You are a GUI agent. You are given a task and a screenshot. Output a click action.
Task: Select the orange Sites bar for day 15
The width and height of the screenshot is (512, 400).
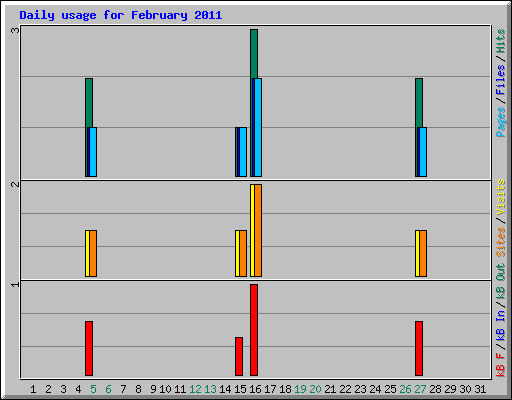(x=243, y=253)
